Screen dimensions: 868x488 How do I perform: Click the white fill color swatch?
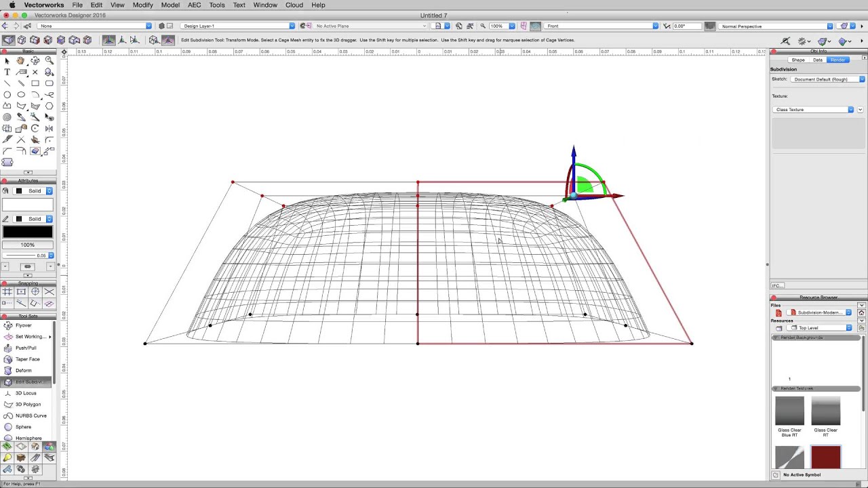(x=27, y=204)
